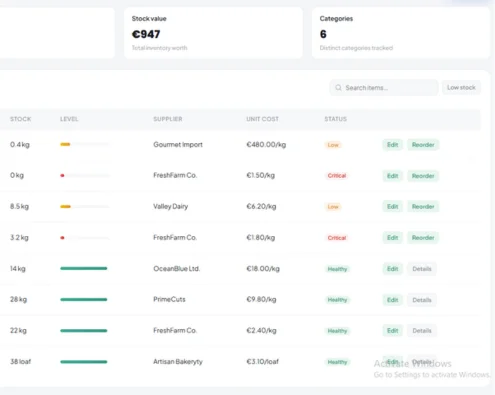This screenshot has height=395, width=495.
Task: Edit the 3.2 kg FreshFarm row
Action: [x=392, y=238]
